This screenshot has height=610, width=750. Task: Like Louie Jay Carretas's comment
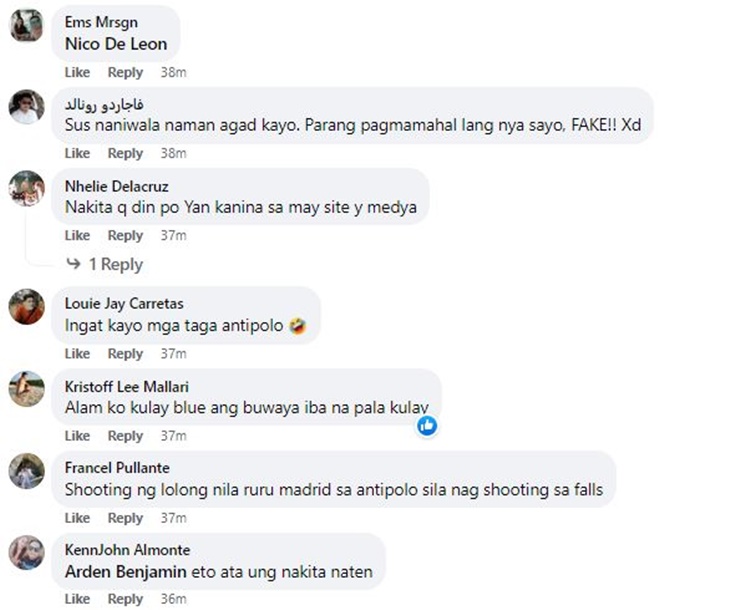77,354
